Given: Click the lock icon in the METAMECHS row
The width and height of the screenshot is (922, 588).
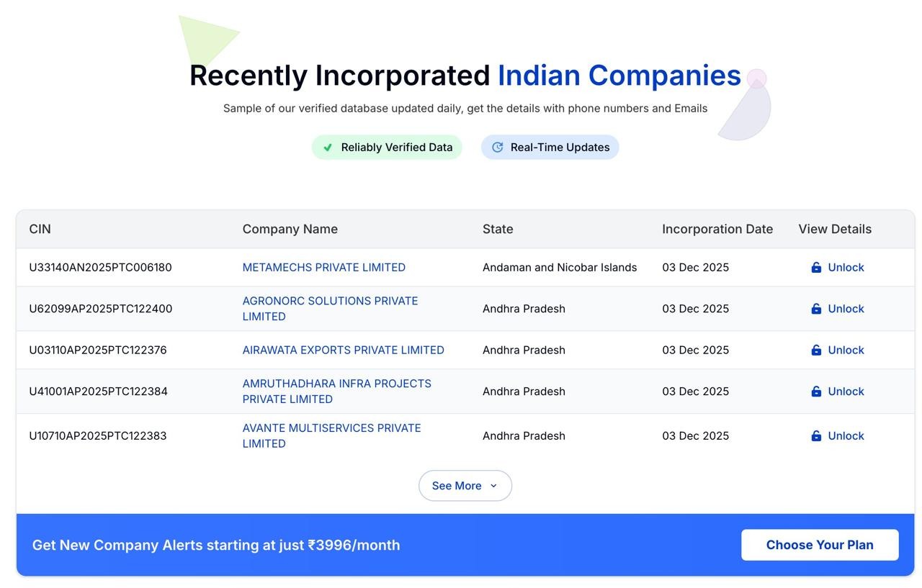Looking at the screenshot, I should 816,268.
